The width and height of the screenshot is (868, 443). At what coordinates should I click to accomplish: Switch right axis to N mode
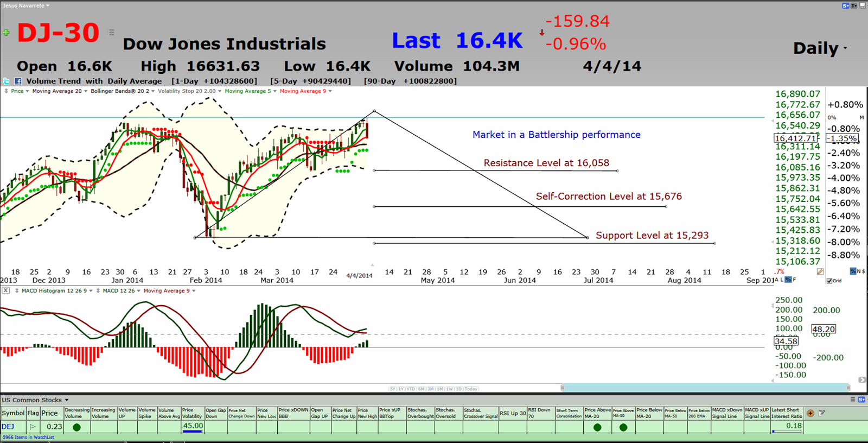point(859,271)
